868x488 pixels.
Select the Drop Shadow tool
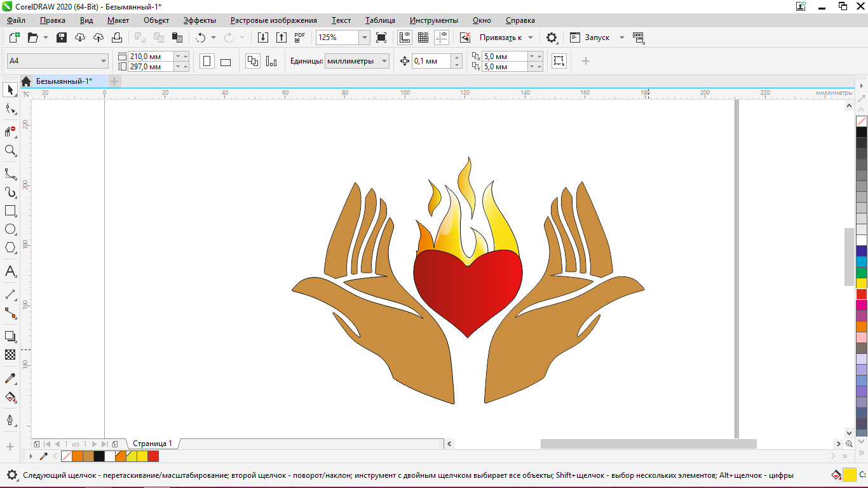click(10, 335)
